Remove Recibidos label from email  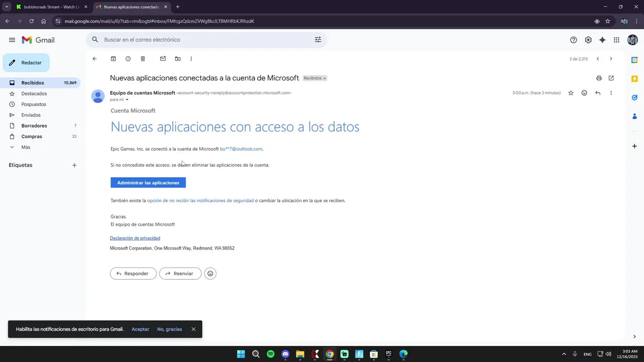(325, 78)
